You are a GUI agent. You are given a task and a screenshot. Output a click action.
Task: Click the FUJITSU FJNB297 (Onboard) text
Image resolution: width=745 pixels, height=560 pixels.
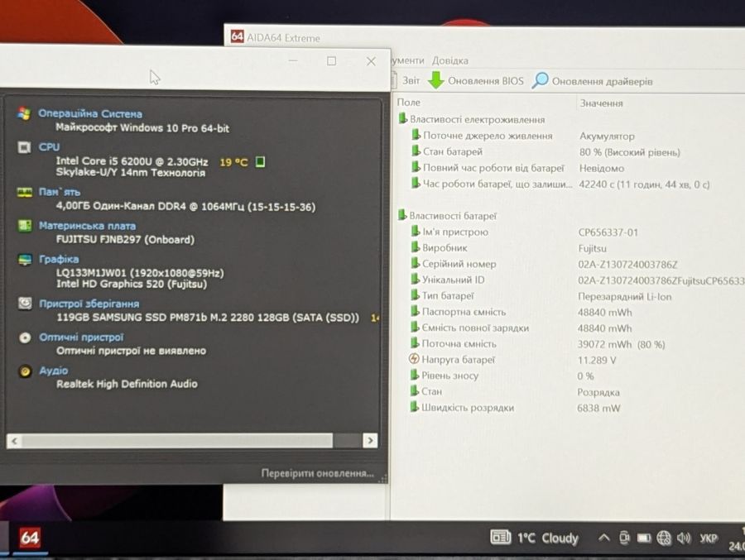126,239
